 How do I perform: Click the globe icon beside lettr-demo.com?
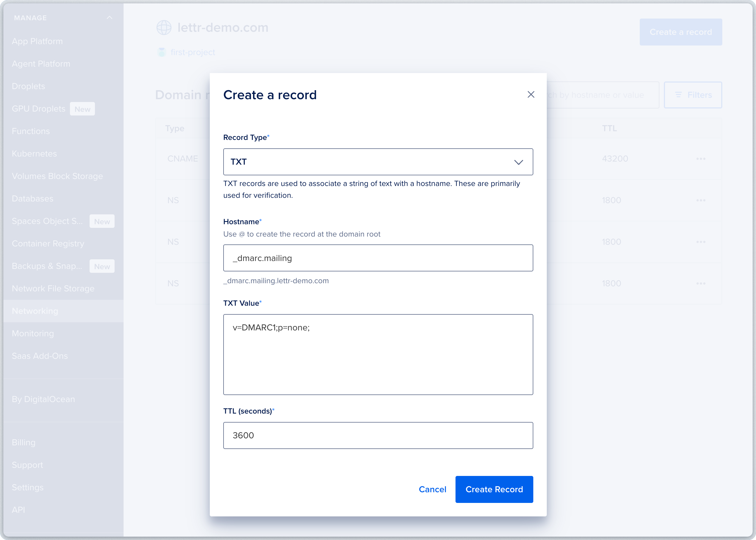164,27
